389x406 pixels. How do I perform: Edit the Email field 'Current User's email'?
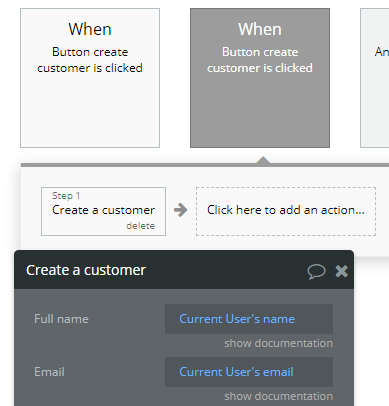point(249,372)
